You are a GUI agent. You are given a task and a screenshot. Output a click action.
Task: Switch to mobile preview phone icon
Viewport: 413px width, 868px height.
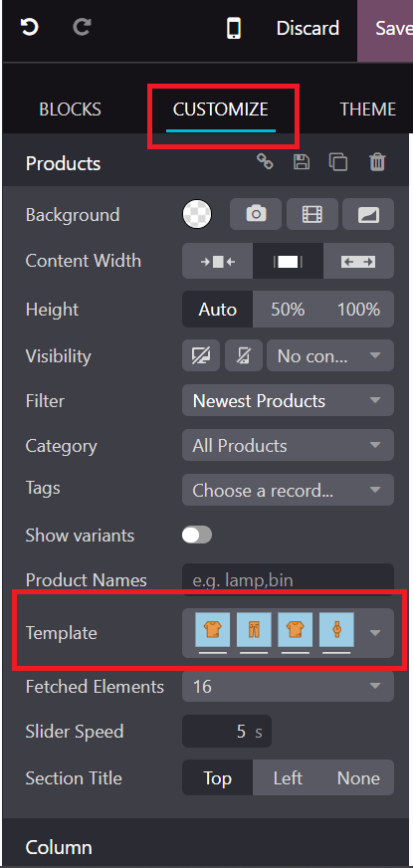(234, 28)
